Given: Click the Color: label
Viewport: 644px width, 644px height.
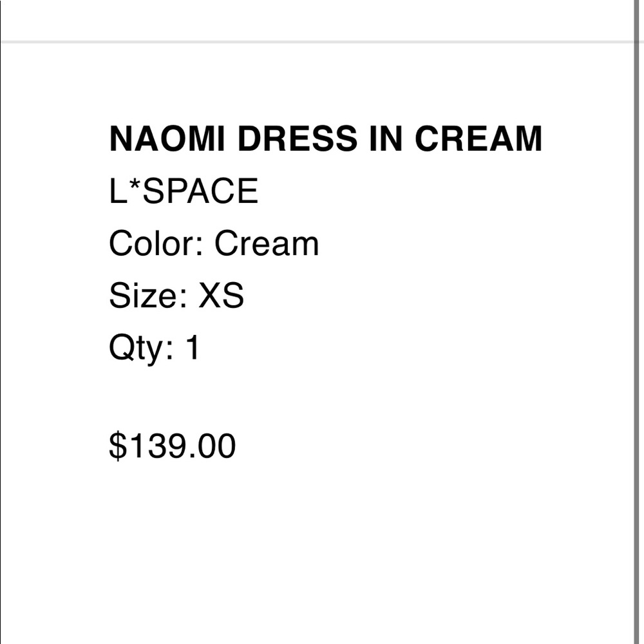Looking at the screenshot, I should 156,243.
